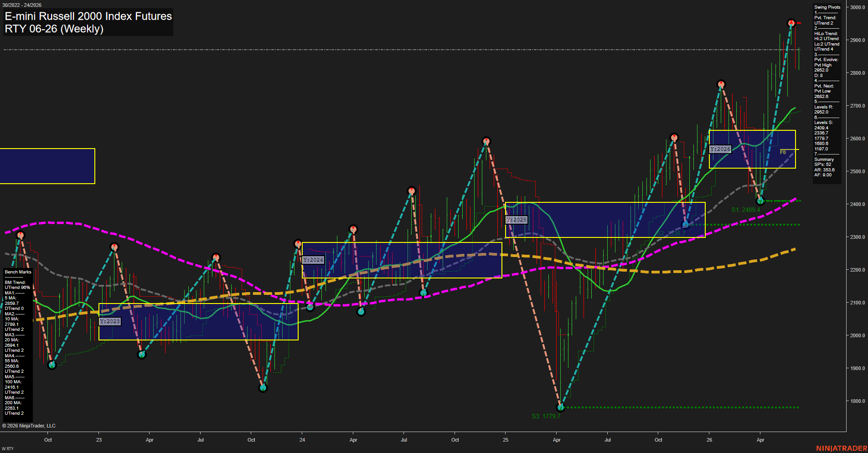868x453 pixels.
Task: Click the 25 year label on time axis
Action: pos(506,440)
